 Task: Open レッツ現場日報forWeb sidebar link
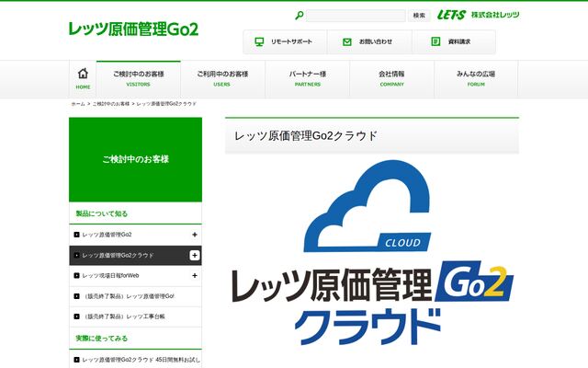click(x=110, y=276)
